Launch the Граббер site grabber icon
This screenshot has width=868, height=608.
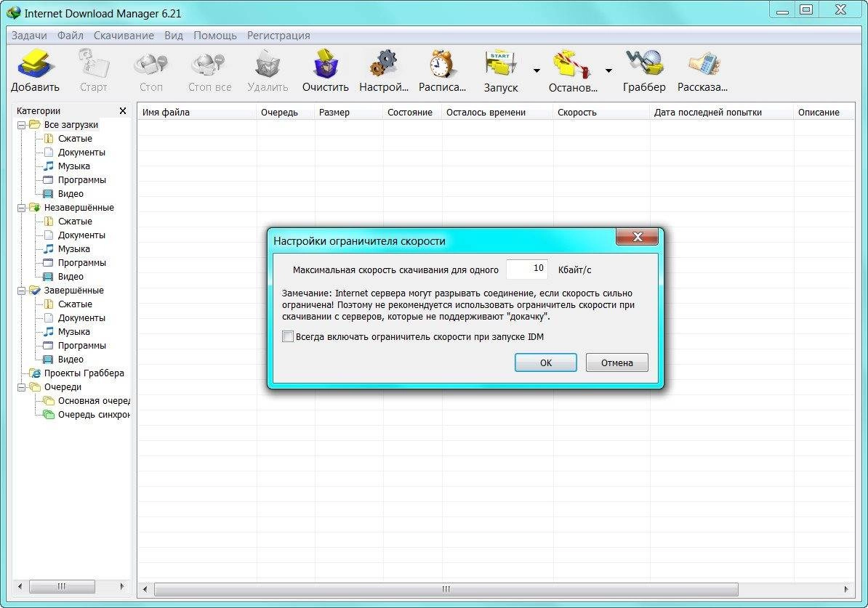[644, 63]
